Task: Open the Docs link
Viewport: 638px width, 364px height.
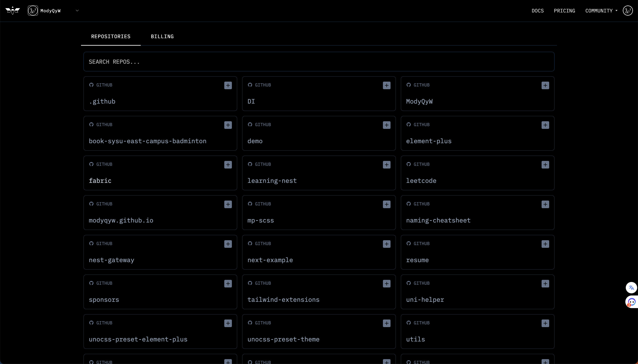Action: point(537,11)
